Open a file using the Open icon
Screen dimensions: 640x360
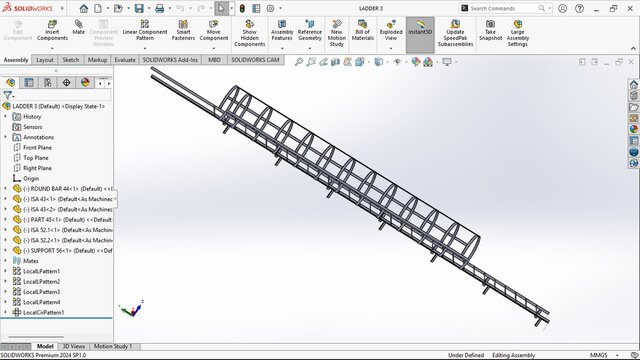point(118,8)
